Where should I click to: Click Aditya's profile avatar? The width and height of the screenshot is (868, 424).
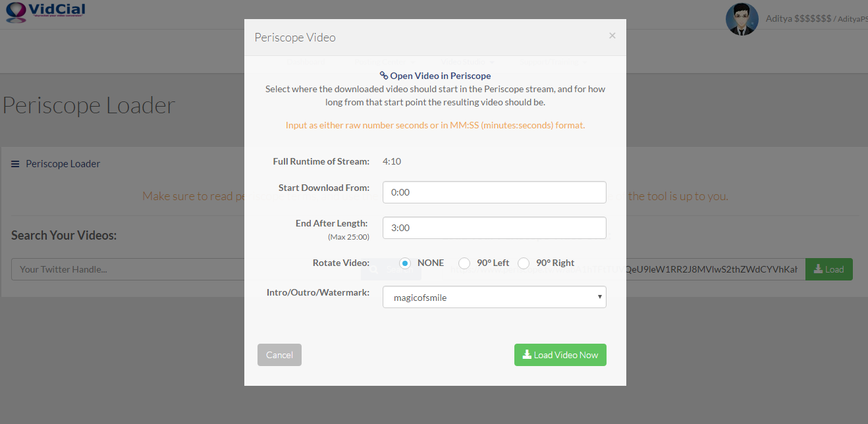point(742,19)
